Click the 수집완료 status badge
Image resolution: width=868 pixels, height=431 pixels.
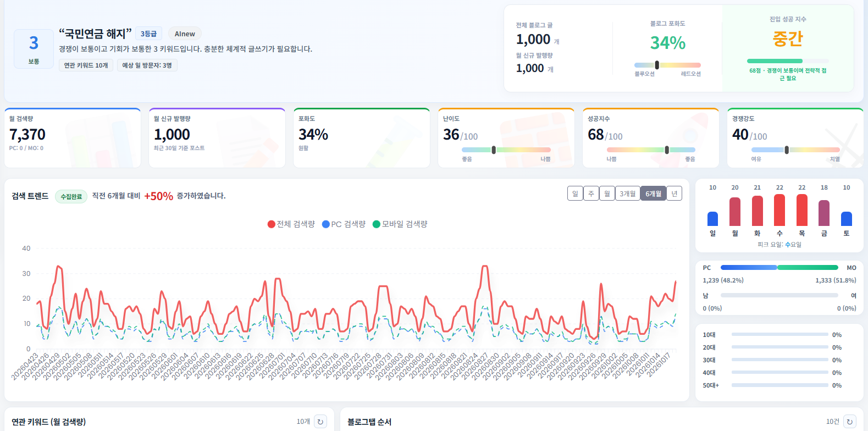tap(71, 196)
